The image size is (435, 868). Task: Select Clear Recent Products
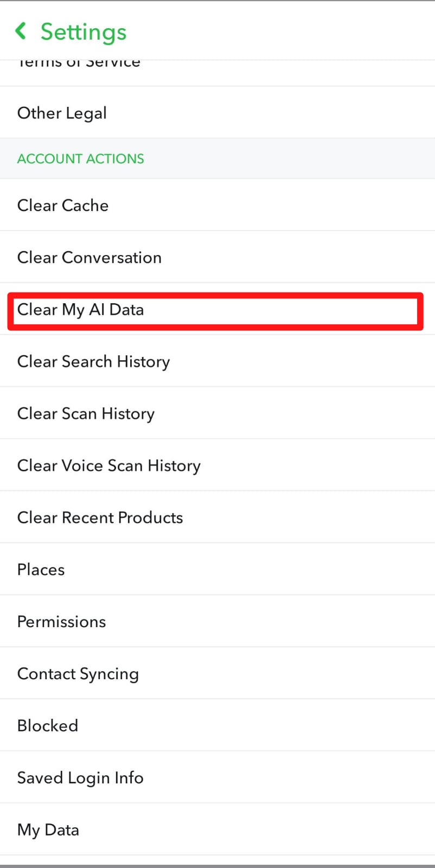click(x=100, y=518)
